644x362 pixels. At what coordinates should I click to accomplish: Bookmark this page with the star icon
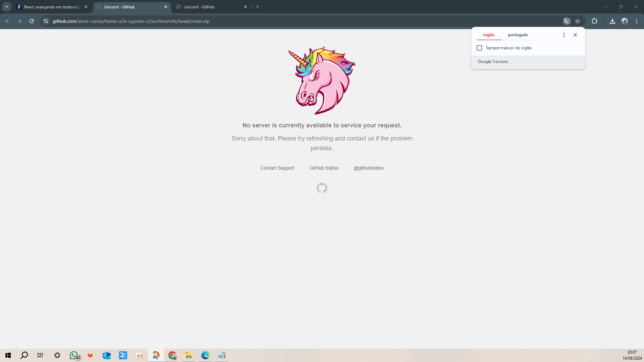point(578,21)
